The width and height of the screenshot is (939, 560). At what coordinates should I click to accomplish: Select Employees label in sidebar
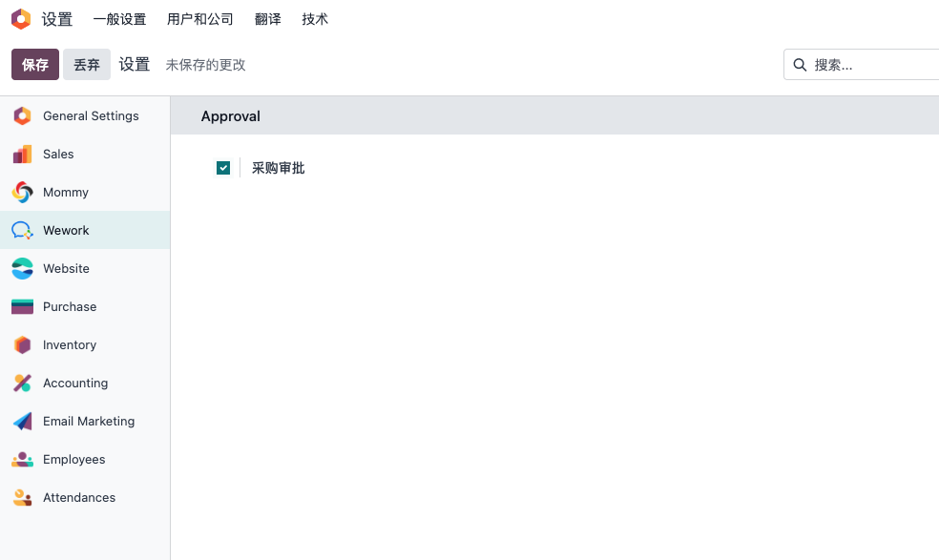pyautogui.click(x=74, y=460)
